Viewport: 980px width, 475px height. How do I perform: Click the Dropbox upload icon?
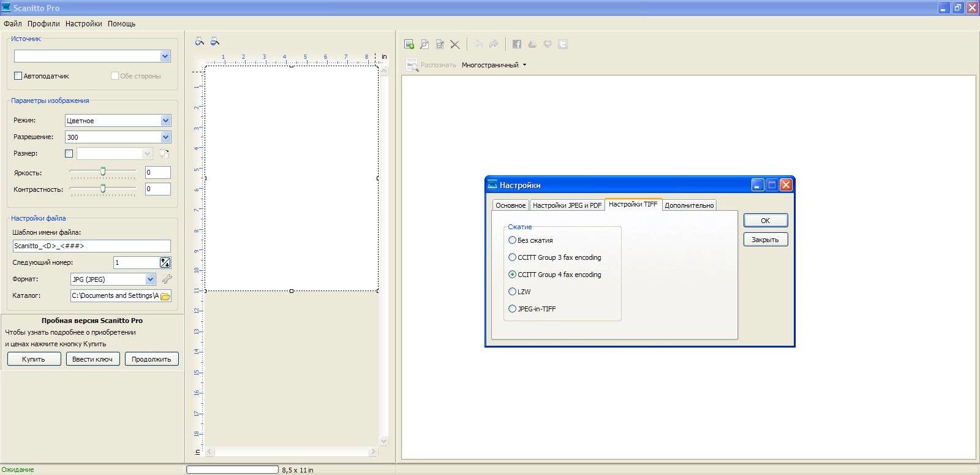[x=548, y=44]
